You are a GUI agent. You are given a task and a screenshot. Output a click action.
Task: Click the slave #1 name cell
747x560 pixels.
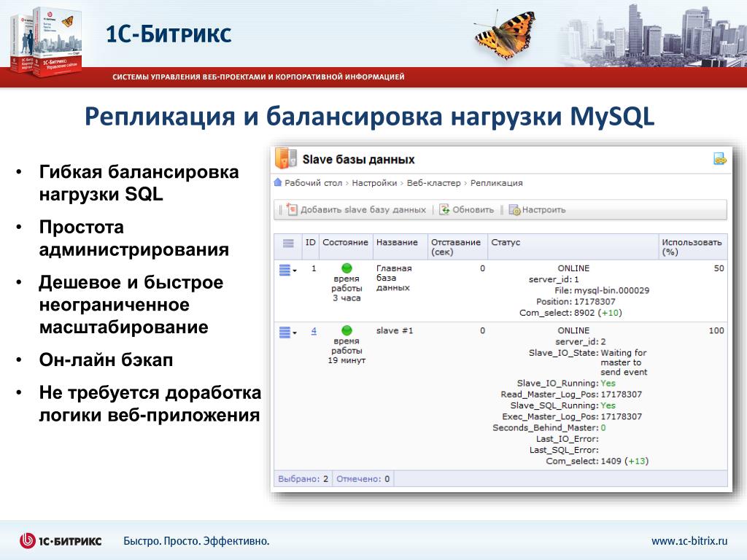tap(395, 330)
